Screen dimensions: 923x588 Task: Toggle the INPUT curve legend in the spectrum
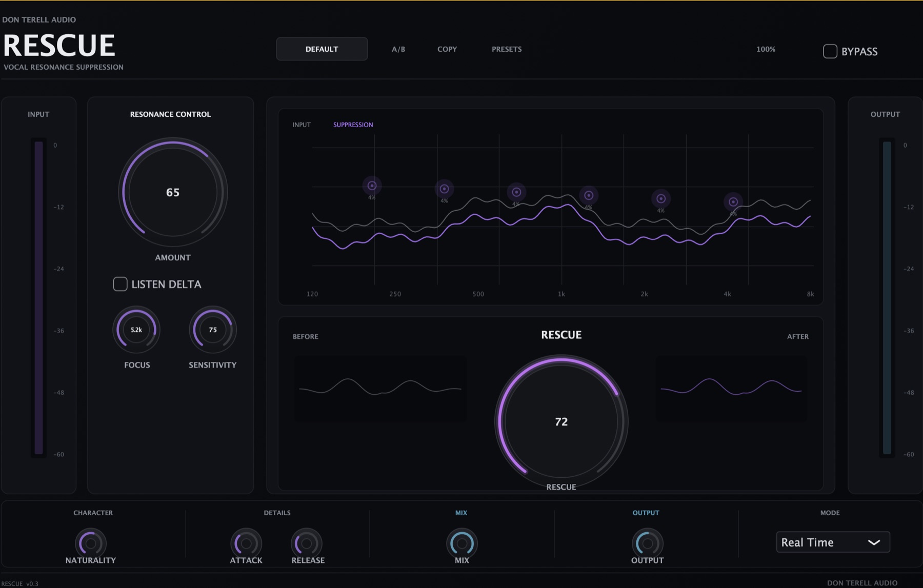pos(302,125)
